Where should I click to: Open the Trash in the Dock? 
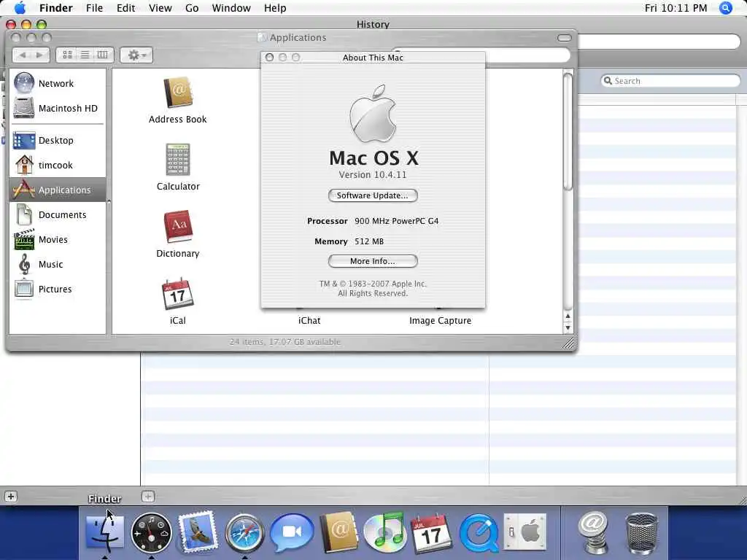(641, 533)
